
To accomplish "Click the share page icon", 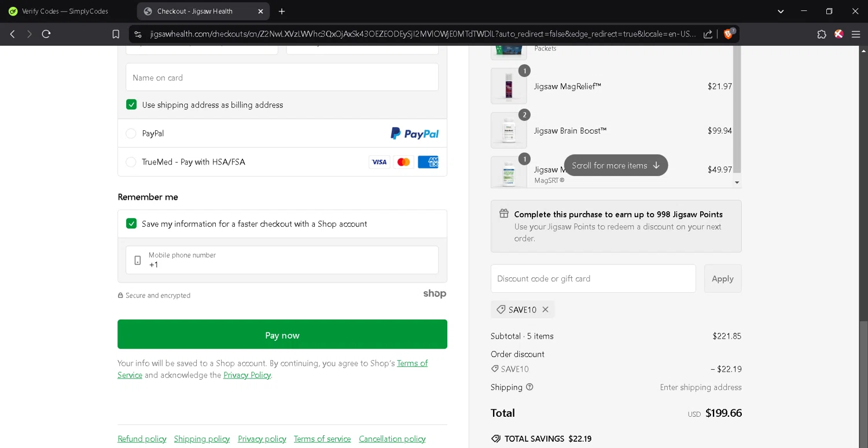I will pyautogui.click(x=708, y=34).
